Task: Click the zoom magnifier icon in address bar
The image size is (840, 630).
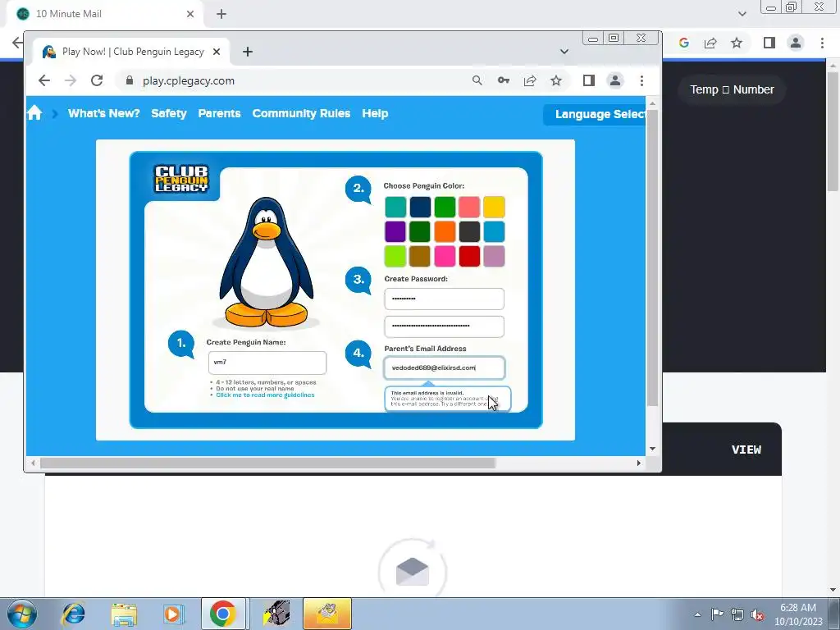Action: pos(477,80)
